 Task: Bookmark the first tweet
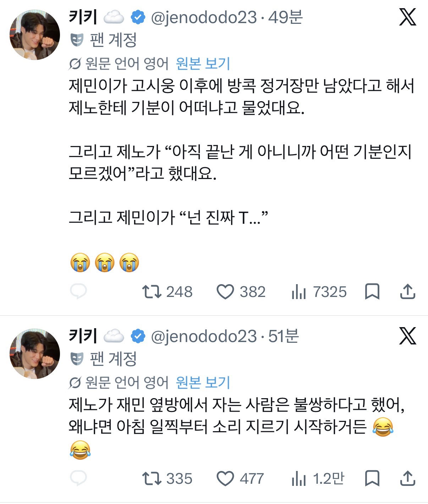pyautogui.click(x=372, y=292)
